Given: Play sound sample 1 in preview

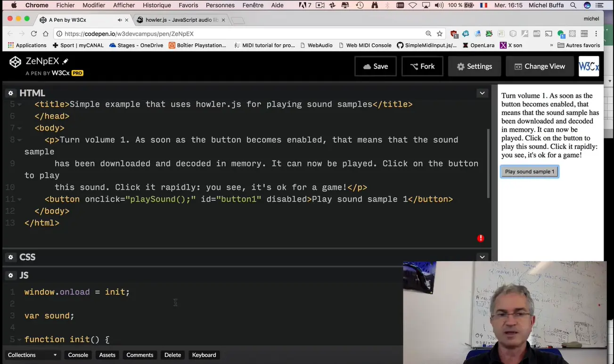Looking at the screenshot, I should [x=530, y=171].
